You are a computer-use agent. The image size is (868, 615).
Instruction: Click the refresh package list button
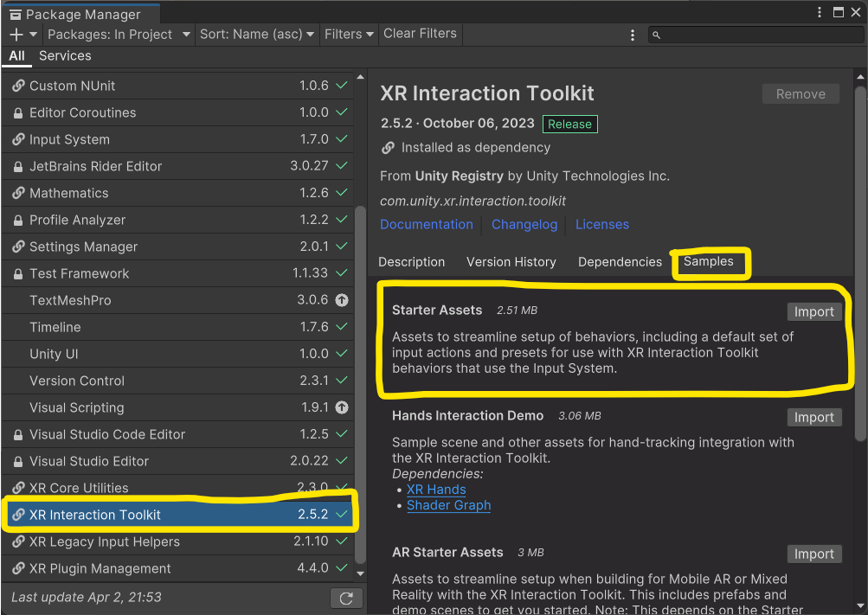[346, 598]
